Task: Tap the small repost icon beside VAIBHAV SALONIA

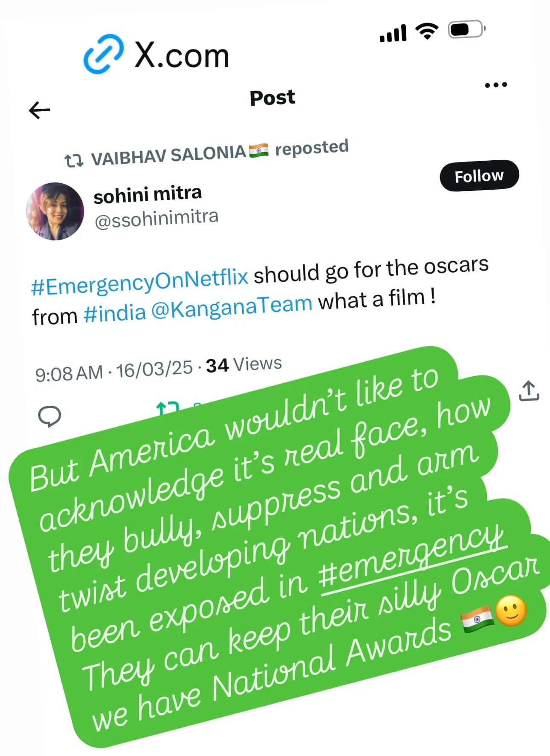Action: pyautogui.click(x=73, y=161)
